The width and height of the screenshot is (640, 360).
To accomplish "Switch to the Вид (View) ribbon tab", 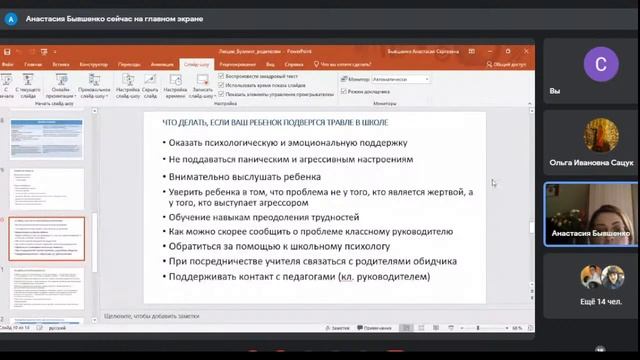I will click(x=270, y=64).
